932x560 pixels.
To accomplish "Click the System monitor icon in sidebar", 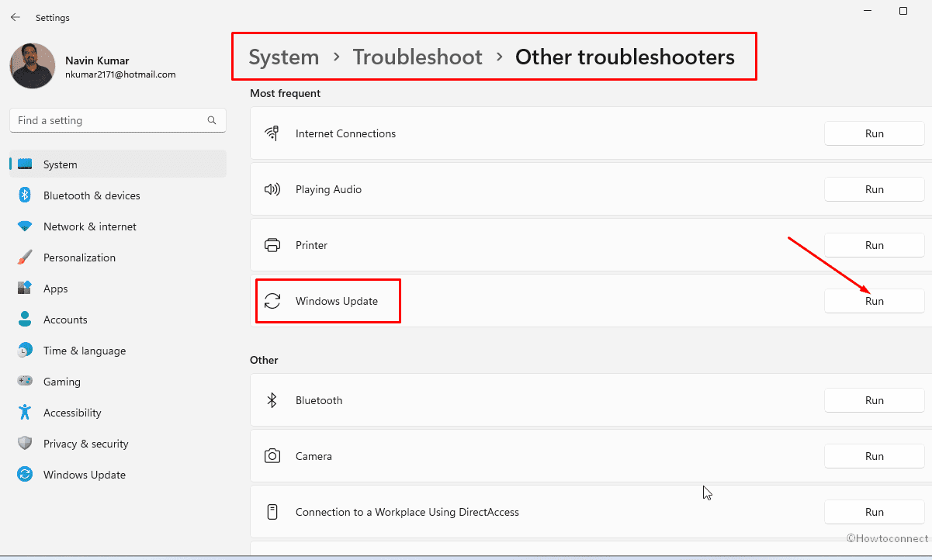I will [25, 164].
